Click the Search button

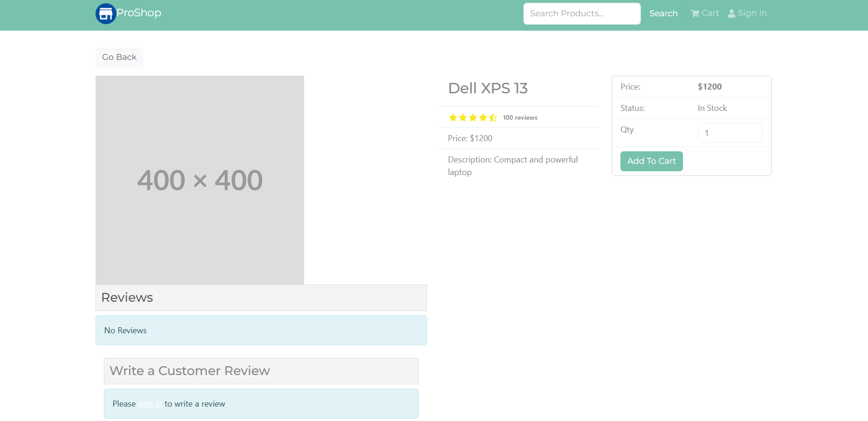(664, 13)
